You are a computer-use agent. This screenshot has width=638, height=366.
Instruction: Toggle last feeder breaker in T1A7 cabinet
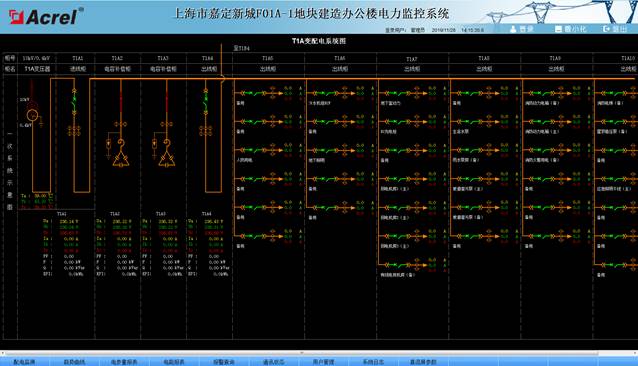[x=398, y=265]
